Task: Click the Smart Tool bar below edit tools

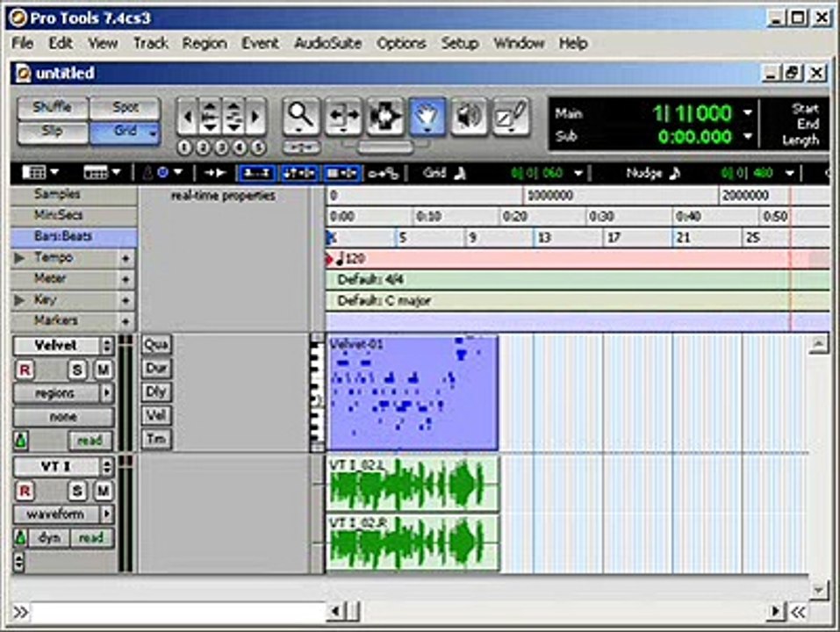Action: click(x=384, y=147)
